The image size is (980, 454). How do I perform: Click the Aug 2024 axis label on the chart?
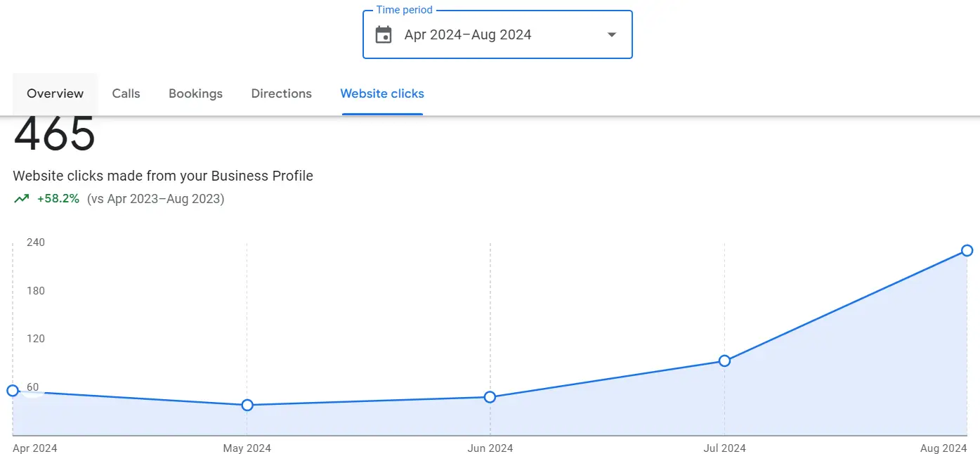943,448
